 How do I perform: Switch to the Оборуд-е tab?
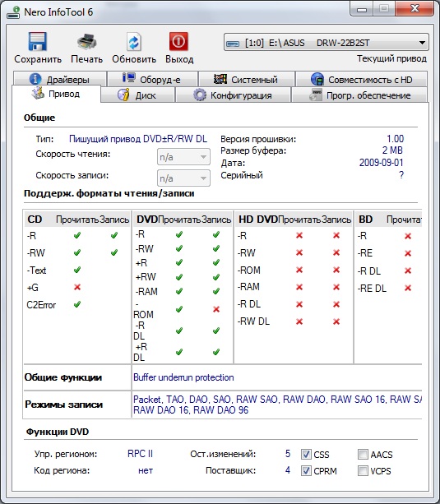point(152,79)
